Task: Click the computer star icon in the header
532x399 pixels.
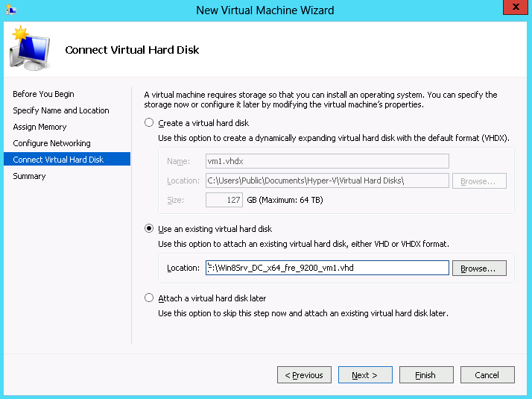Action: (29, 49)
